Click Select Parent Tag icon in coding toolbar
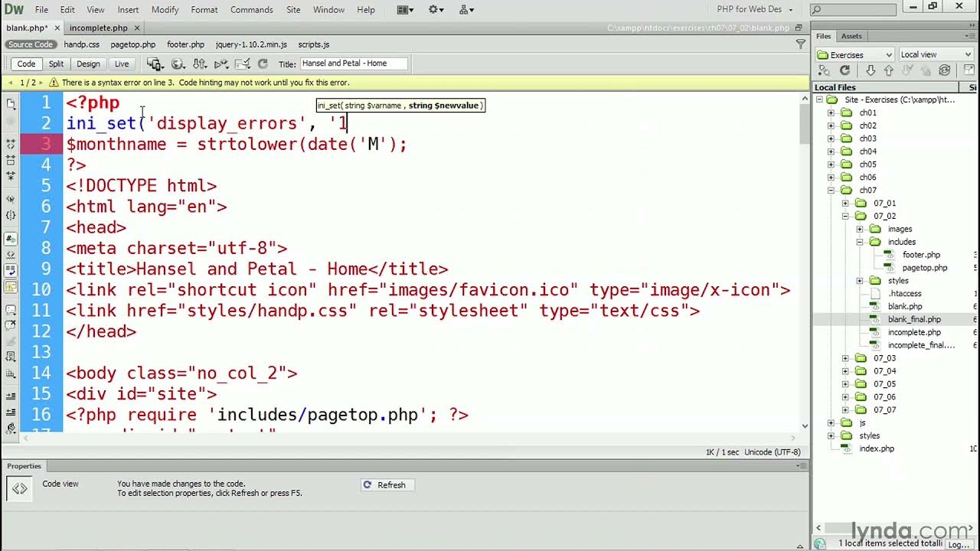 11,199
